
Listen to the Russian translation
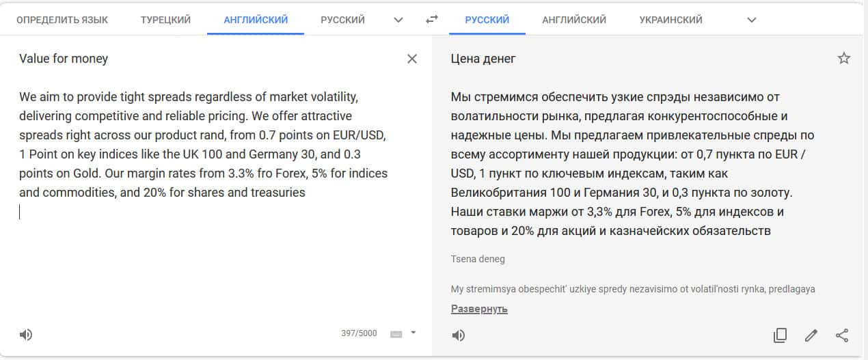(459, 335)
